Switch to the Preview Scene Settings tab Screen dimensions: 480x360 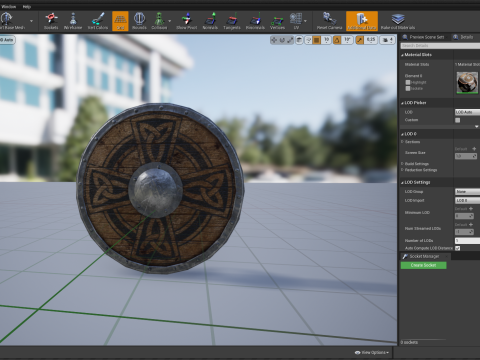(x=424, y=37)
